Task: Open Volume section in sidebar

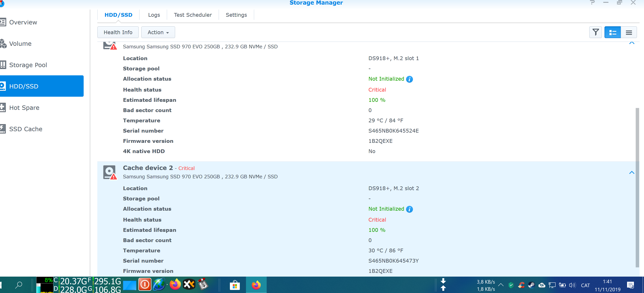Action: click(x=20, y=44)
